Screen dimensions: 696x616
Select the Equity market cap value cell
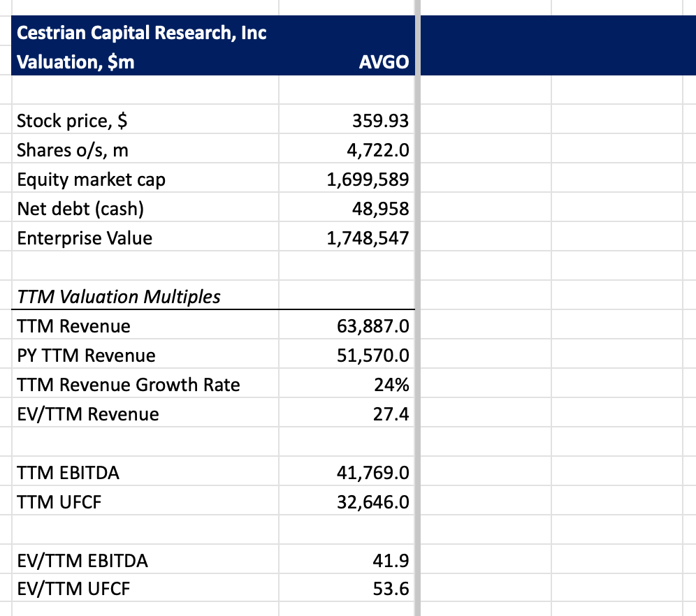tap(368, 180)
